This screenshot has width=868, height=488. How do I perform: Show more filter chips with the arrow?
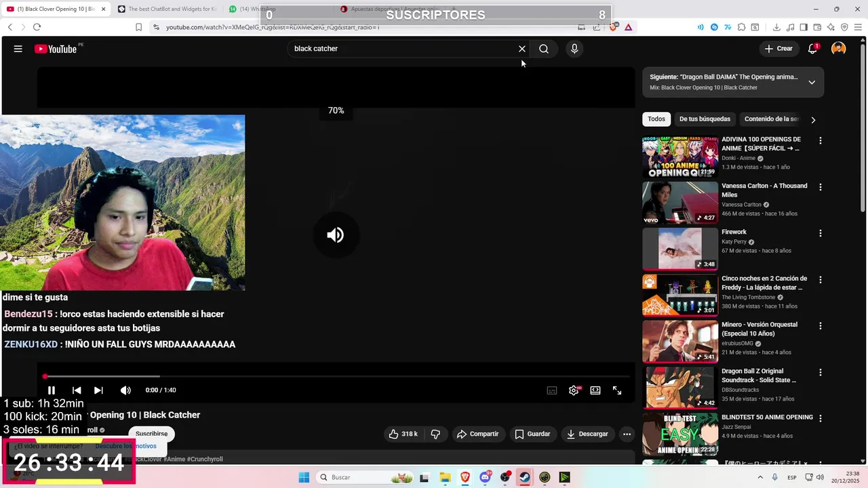tap(813, 120)
